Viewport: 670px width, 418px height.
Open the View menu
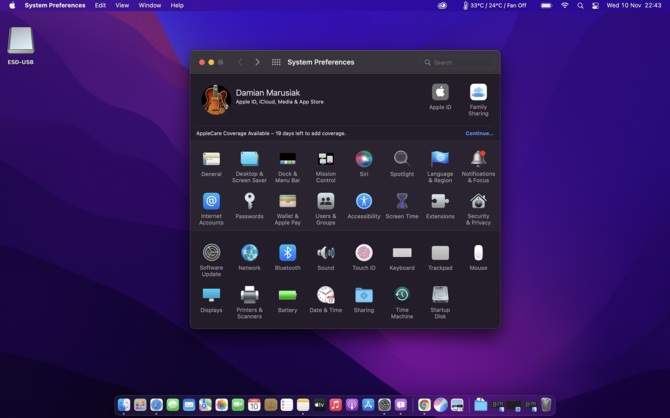point(122,5)
